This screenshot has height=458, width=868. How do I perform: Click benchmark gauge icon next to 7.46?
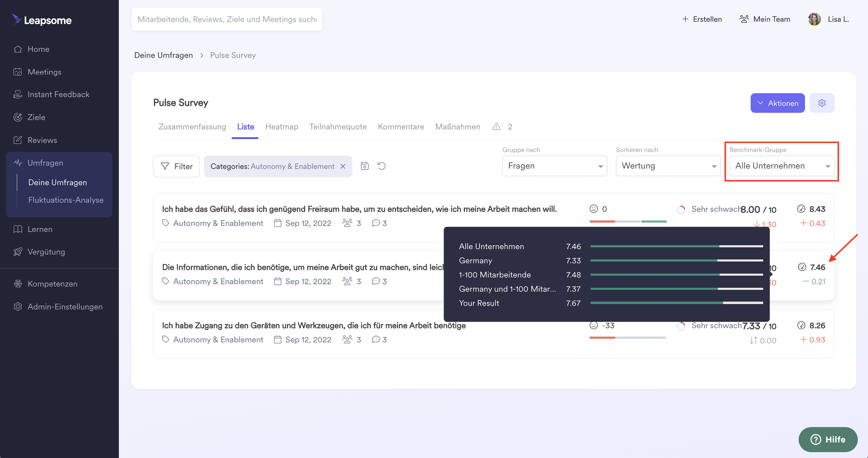coord(802,267)
